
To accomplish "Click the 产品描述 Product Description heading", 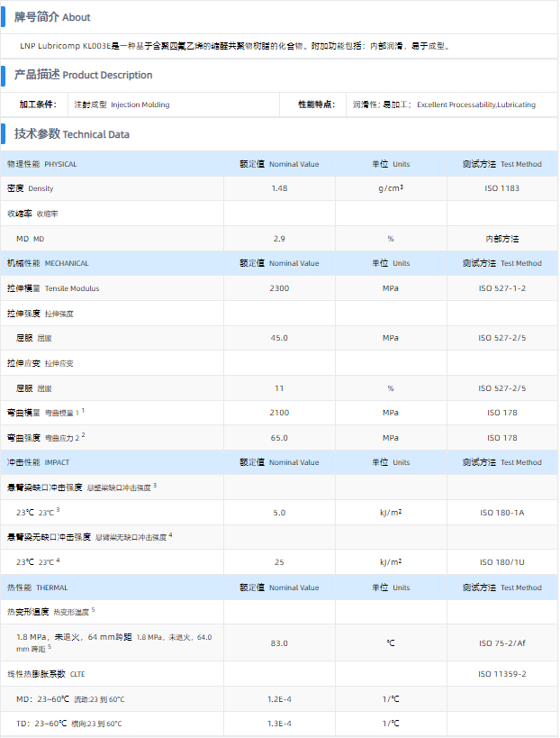I will click(83, 75).
